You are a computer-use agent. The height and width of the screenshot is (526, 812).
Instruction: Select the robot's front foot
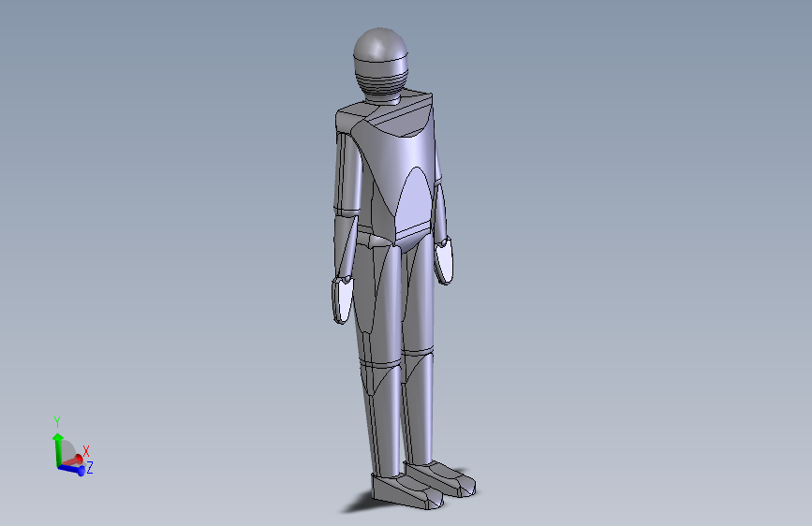407,491
